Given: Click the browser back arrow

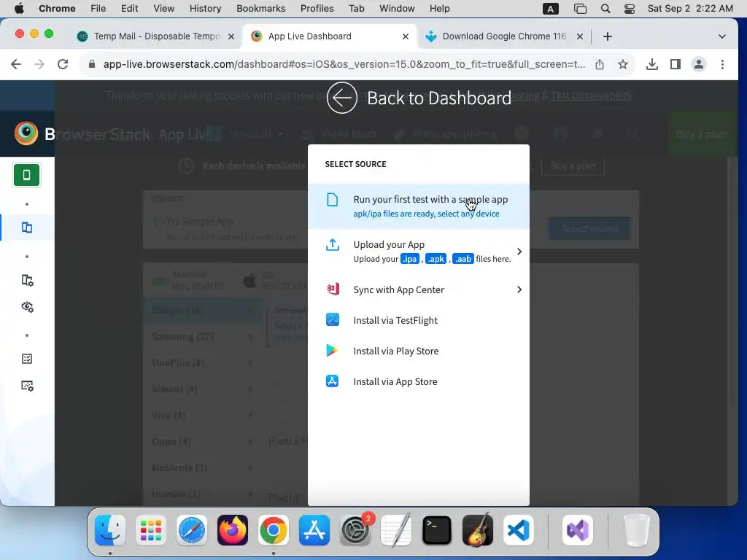Looking at the screenshot, I should pos(16,64).
